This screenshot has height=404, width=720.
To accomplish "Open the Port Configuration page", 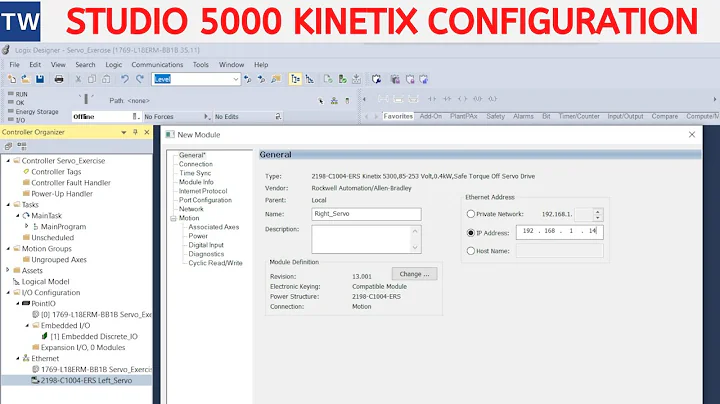I will (205, 200).
